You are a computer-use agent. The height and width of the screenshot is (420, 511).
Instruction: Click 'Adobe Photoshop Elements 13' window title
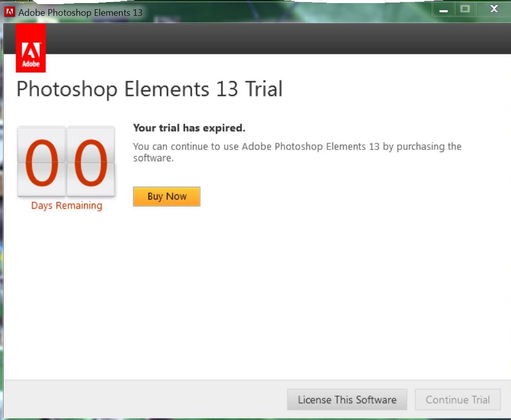click(81, 12)
